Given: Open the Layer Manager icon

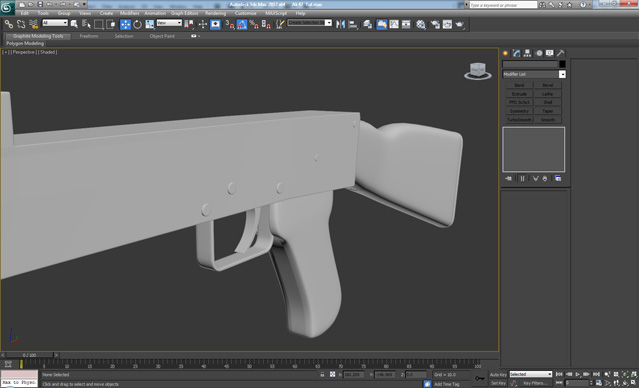Looking at the screenshot, I should pos(368,24).
